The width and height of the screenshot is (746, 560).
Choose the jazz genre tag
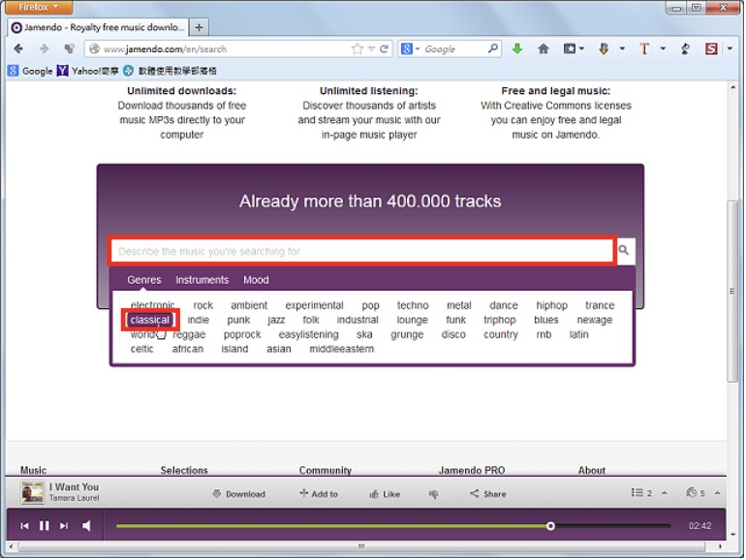276,320
